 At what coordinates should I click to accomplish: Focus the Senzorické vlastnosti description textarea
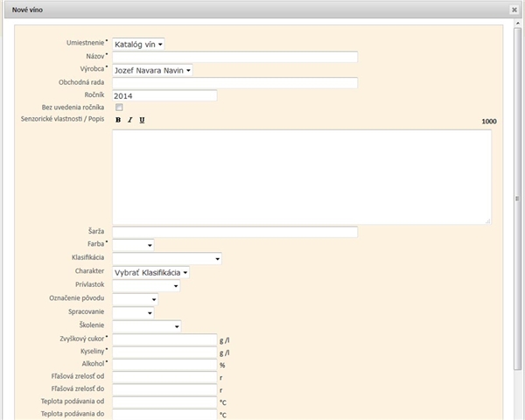click(x=302, y=177)
